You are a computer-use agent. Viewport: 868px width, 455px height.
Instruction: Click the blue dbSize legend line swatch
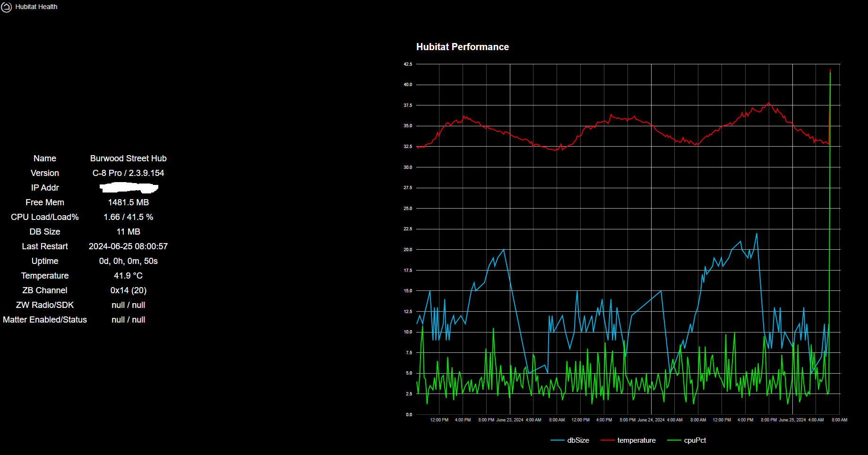558,440
